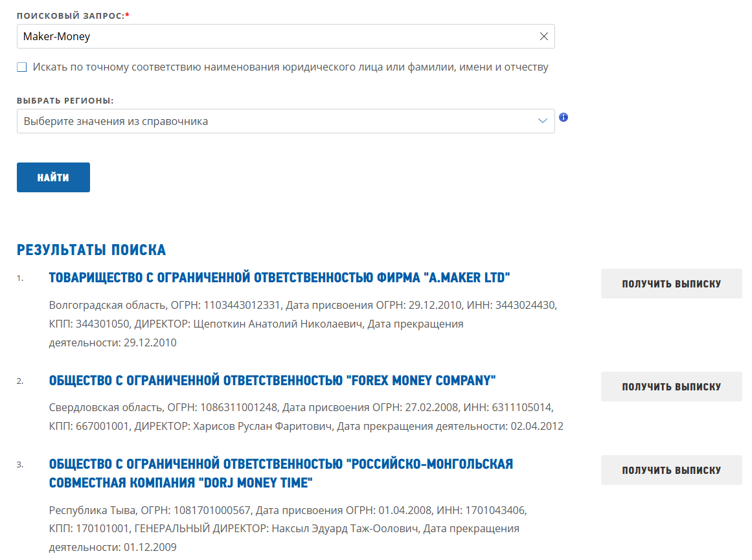The image size is (752, 560).
Task: Get extract for DORJ MONEY TIME
Action: click(672, 470)
